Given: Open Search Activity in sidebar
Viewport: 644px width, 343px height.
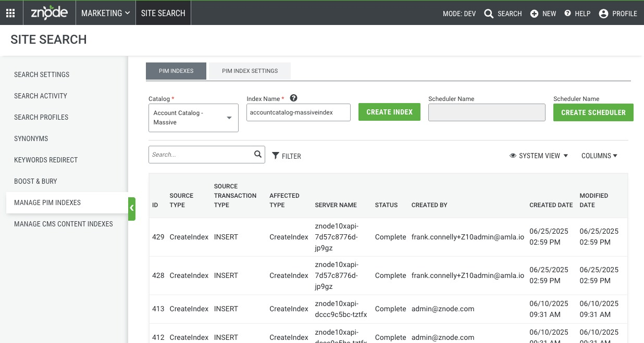Looking at the screenshot, I should [41, 96].
